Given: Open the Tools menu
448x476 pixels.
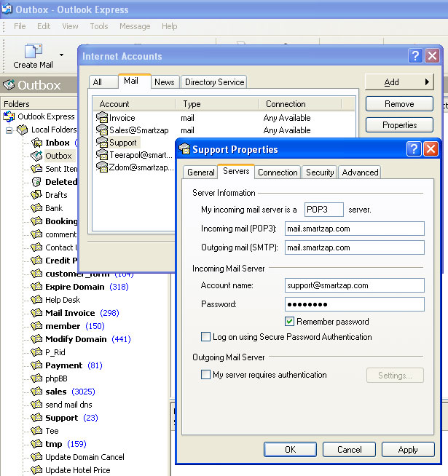Looking at the screenshot, I should [99, 26].
